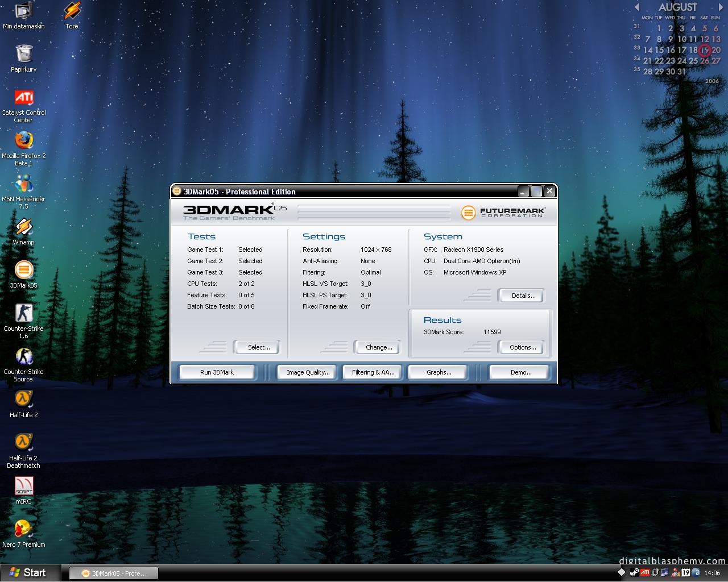The width and height of the screenshot is (728, 582).
Task: Expand hidden tray icons diamond
Action: point(621,572)
